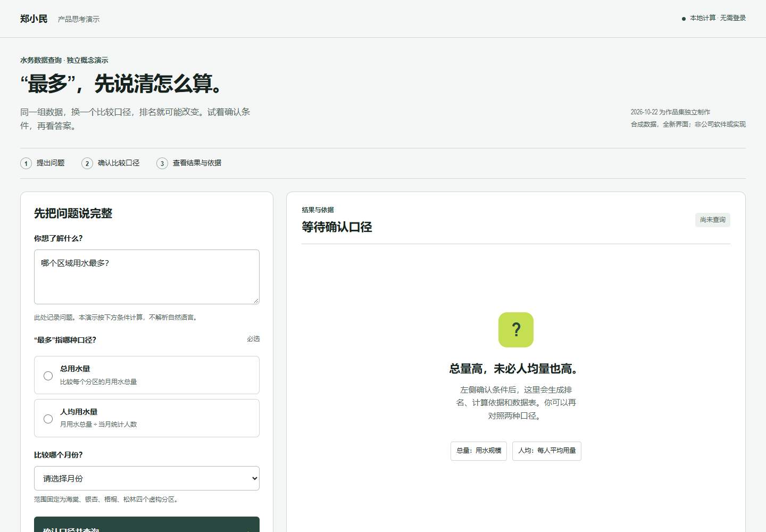Screen dimensions: 766x532
Task: Click the main title “最多”，先说清怎么算。
Action: coord(121,84)
